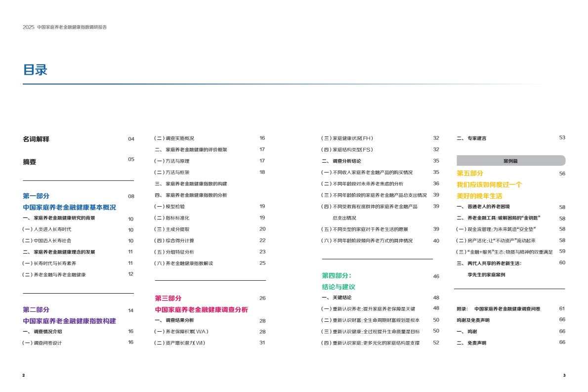588x392 pixels.
Task: Open 附录: 中国家庭养老金融健康调查问卷
Action: pos(498,309)
